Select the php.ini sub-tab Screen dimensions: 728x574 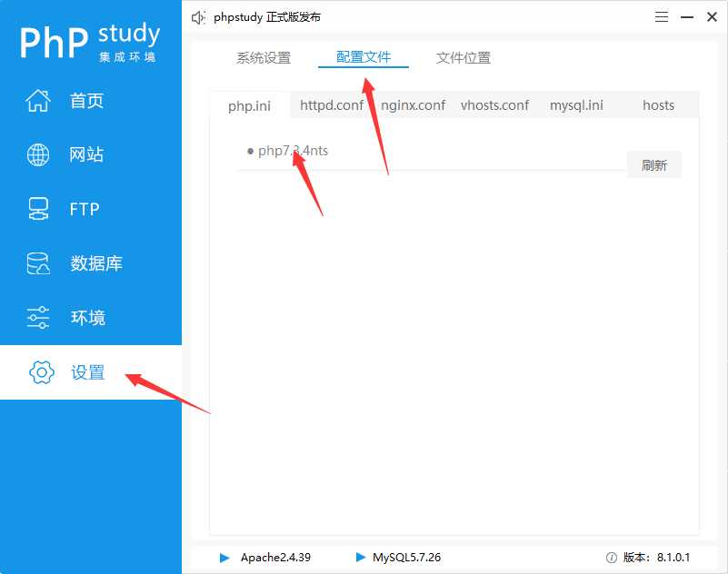[x=250, y=105]
